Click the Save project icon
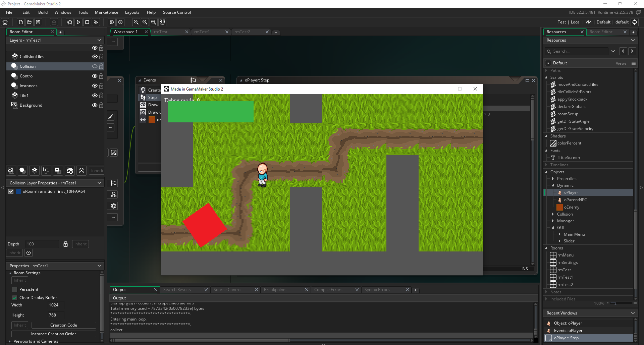Image resolution: width=644 pixels, height=345 pixels. click(x=38, y=22)
